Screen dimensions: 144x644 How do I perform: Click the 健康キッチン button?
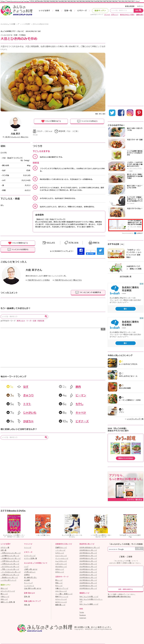100,11
